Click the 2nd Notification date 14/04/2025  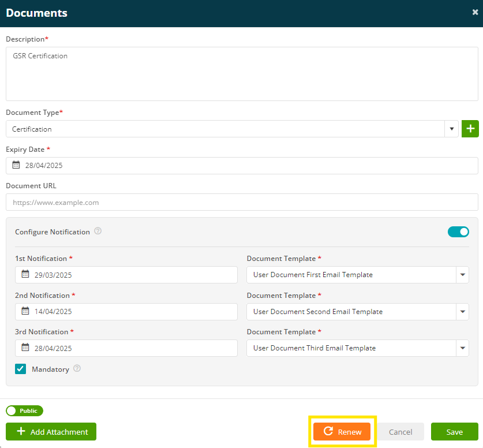[53, 312]
